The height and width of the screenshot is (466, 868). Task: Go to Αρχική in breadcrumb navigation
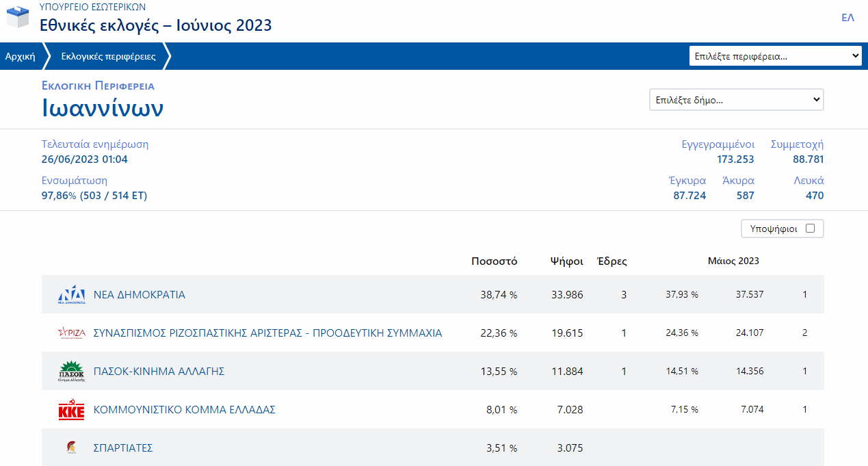point(21,56)
